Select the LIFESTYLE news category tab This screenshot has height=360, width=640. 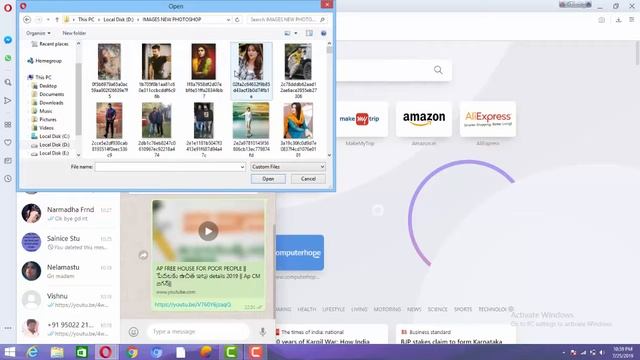tap(333, 309)
